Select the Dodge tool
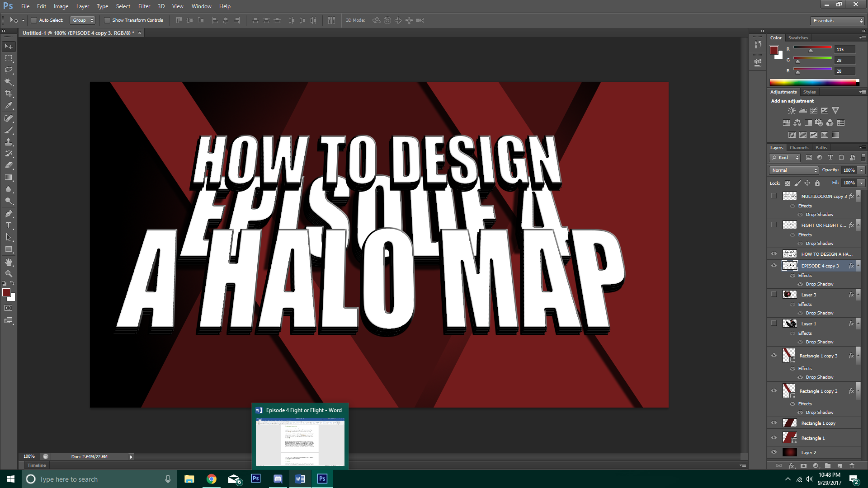868x488 pixels. coord(9,201)
